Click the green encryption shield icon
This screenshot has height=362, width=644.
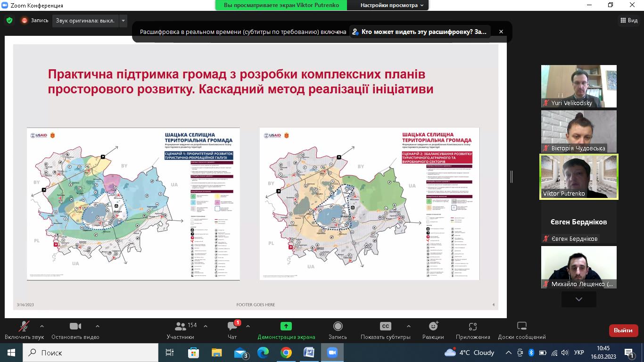click(x=9, y=21)
